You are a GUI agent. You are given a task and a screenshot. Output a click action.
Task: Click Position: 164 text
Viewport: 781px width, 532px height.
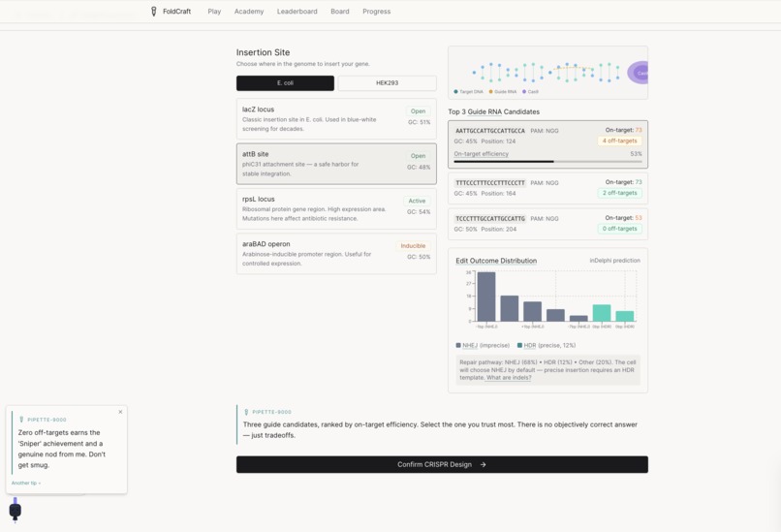point(498,193)
